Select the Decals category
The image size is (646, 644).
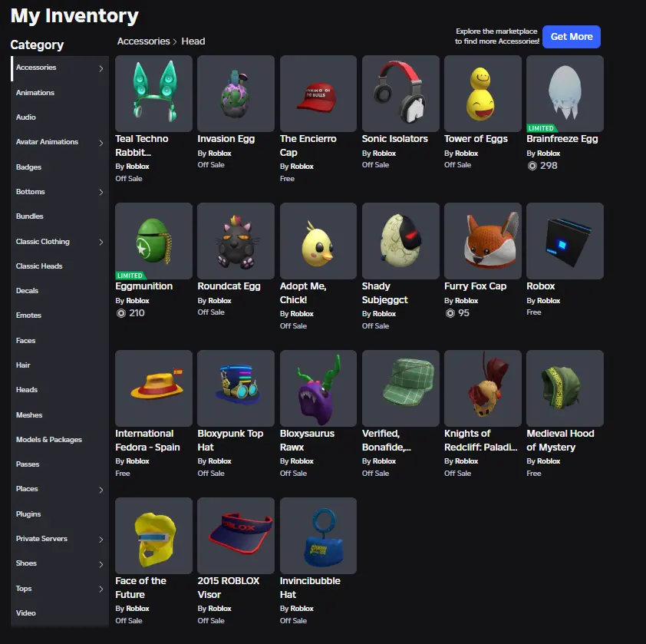click(x=60, y=291)
